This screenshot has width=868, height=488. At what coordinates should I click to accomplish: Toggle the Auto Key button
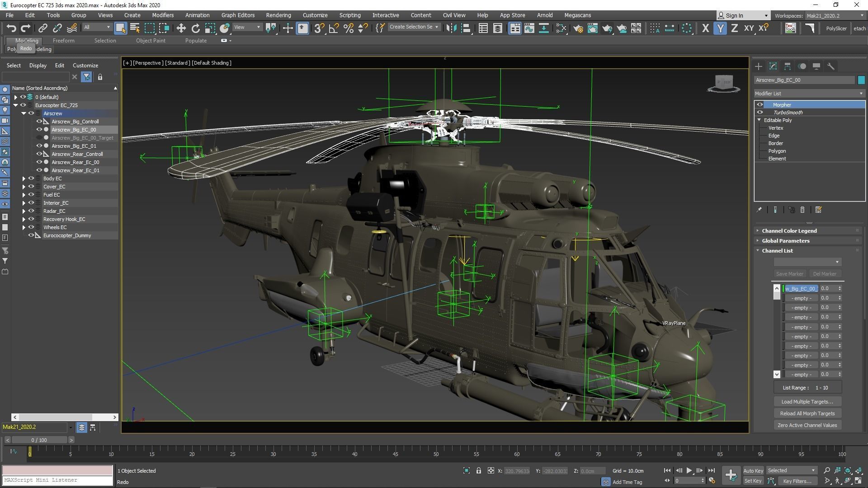tap(753, 471)
